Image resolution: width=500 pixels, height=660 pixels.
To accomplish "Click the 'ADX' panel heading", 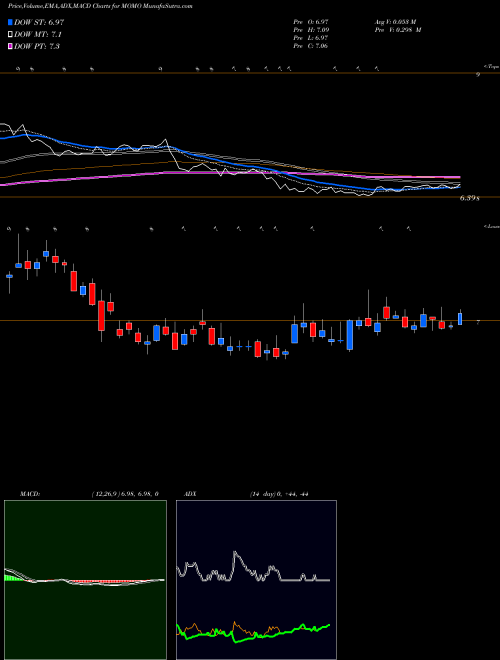I will [x=192, y=494].
